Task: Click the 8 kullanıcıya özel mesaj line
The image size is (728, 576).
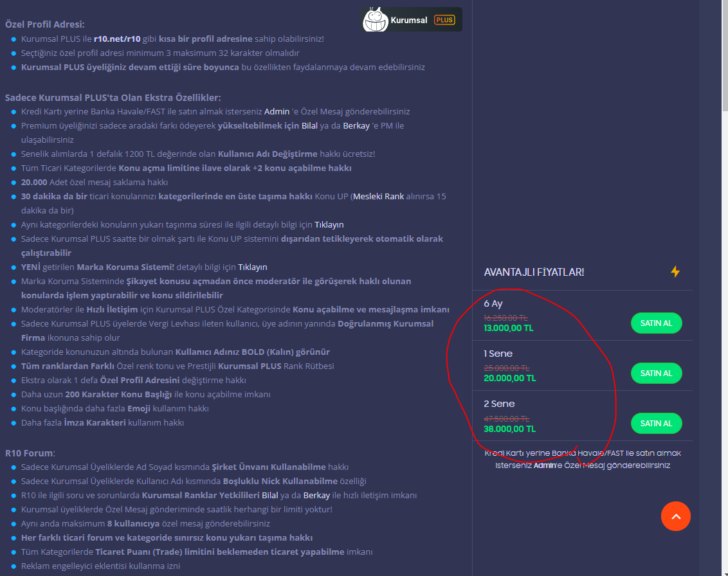Action: pos(145,523)
